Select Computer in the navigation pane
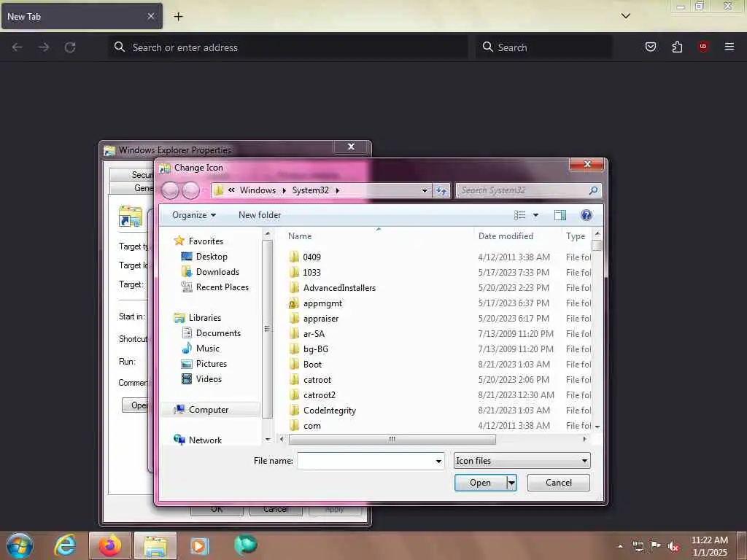747x560 pixels. 209,410
